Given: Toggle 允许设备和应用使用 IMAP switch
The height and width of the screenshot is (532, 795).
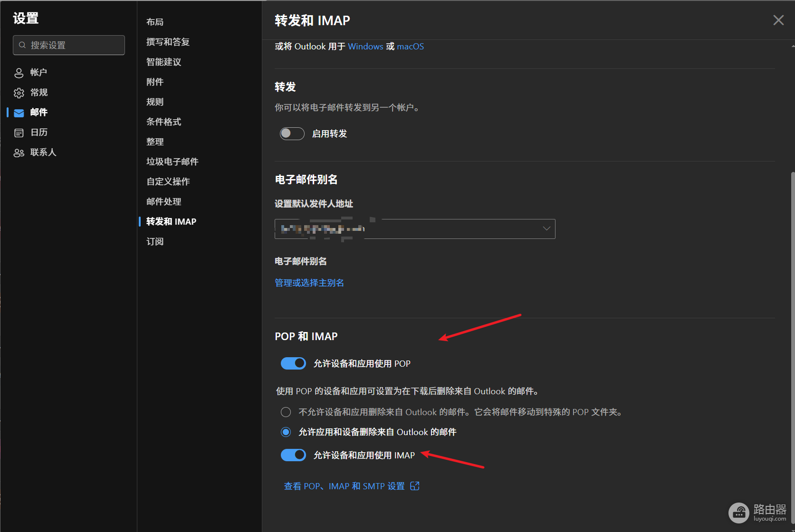Looking at the screenshot, I should click(x=293, y=455).
